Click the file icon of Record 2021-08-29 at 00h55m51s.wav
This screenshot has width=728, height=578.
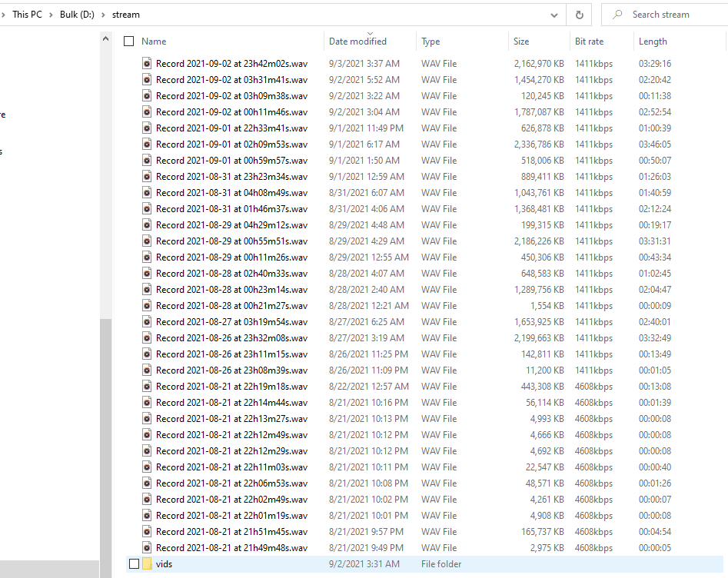(147, 241)
